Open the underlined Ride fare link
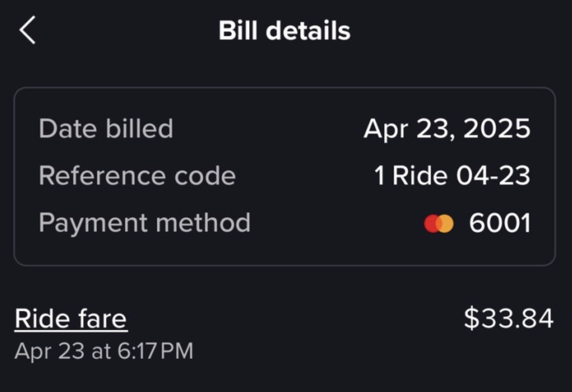This screenshot has width=572, height=392. pos(71,318)
